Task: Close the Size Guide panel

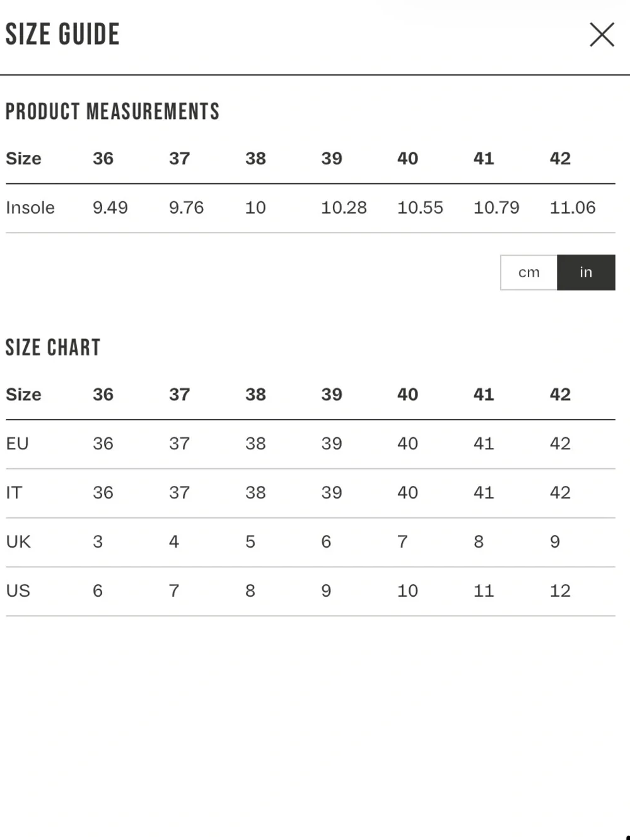Action: (x=602, y=35)
